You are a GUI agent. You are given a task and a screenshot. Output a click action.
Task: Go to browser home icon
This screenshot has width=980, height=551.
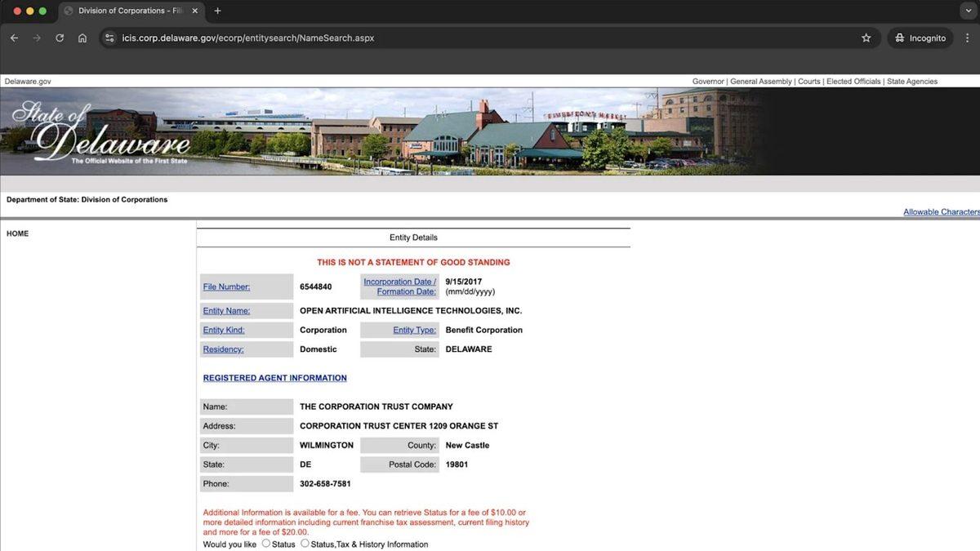(82, 38)
